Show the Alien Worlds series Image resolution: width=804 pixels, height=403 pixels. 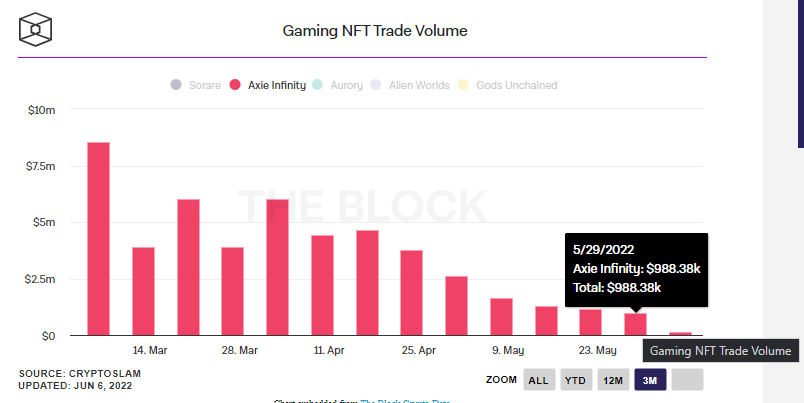coord(420,85)
